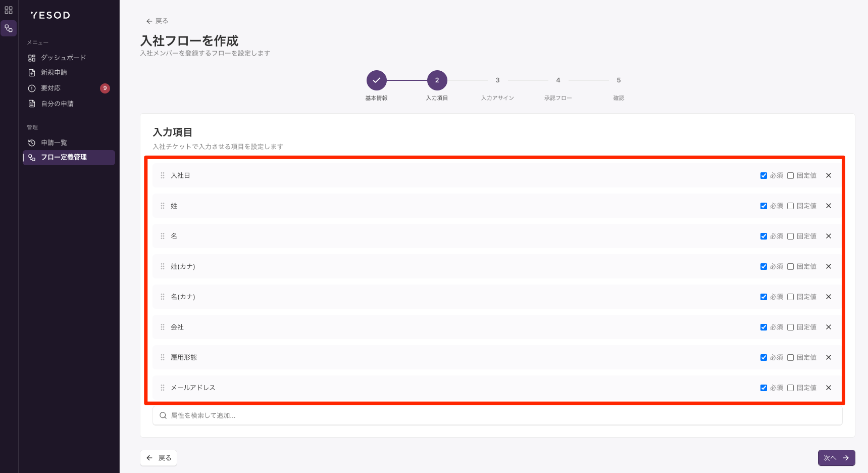
Task: Click the drag handle for 名(カナ)
Action: coord(163,297)
